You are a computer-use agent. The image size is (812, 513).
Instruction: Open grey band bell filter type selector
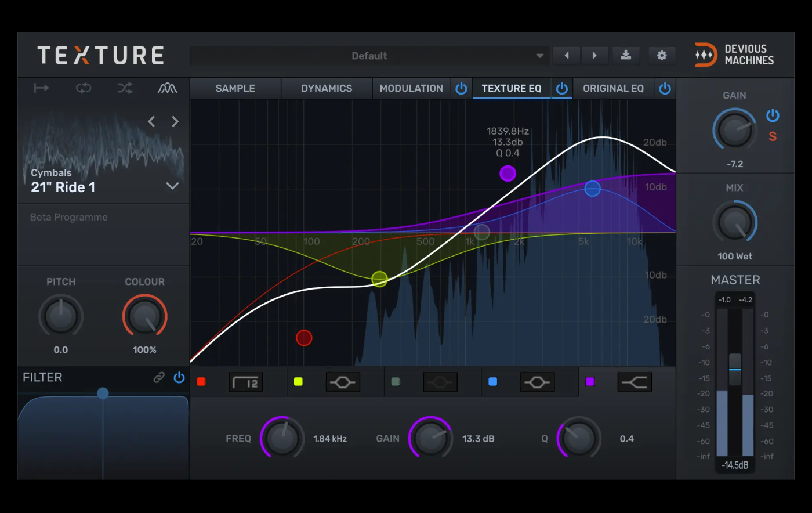pyautogui.click(x=440, y=382)
